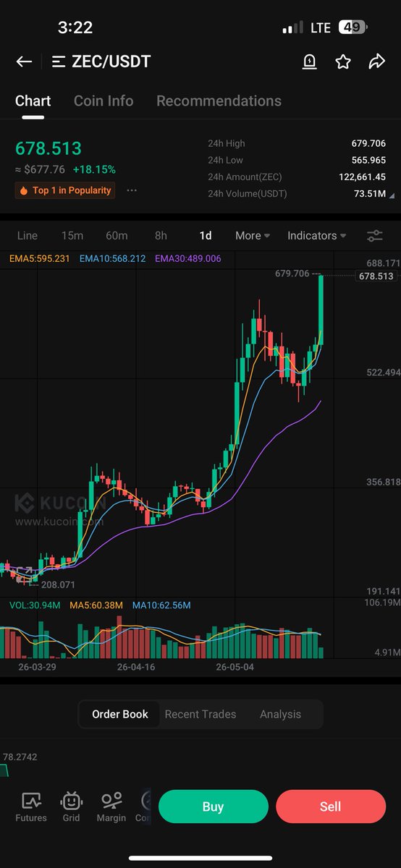Tap the flame Top 1 in Popularity badge
The width and height of the screenshot is (401, 868).
coord(65,190)
